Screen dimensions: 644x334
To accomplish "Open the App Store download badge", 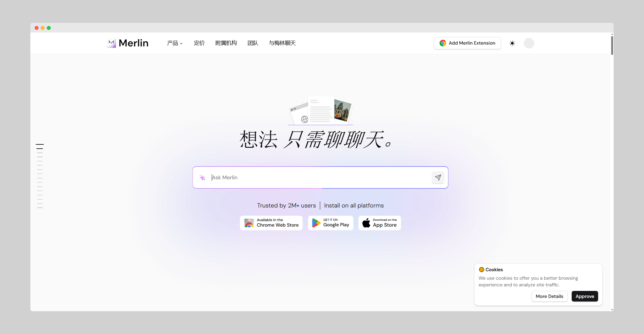I will (x=380, y=223).
